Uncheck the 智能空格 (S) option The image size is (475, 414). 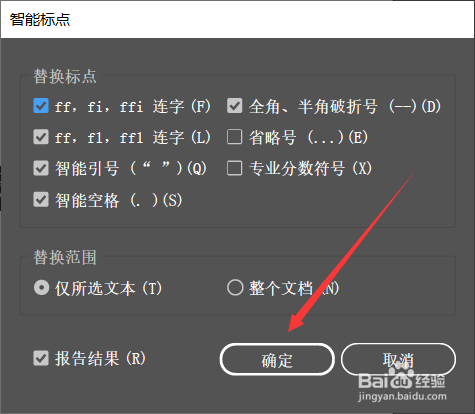(x=41, y=200)
